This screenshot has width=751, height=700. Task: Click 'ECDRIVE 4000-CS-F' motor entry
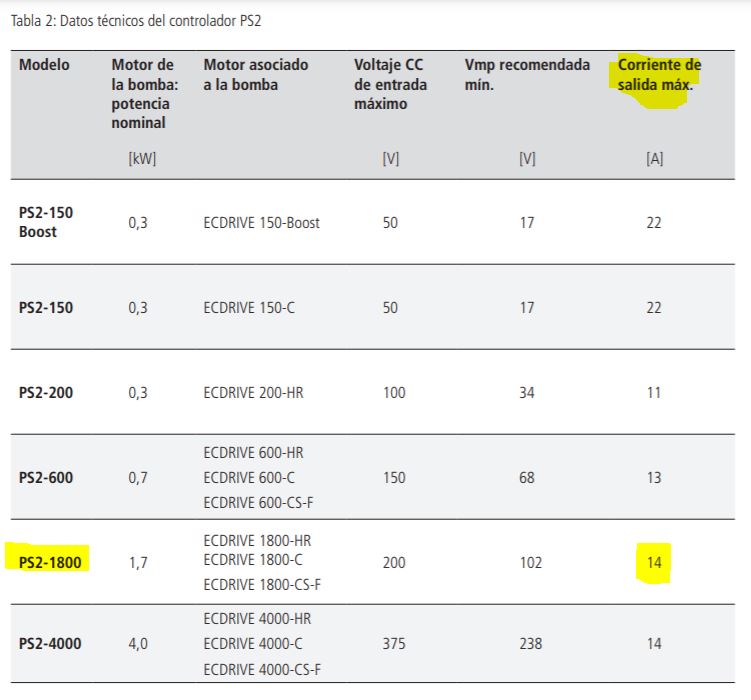262,669
